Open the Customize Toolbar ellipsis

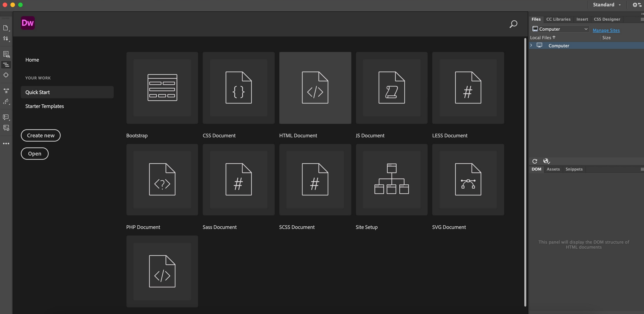click(x=6, y=143)
